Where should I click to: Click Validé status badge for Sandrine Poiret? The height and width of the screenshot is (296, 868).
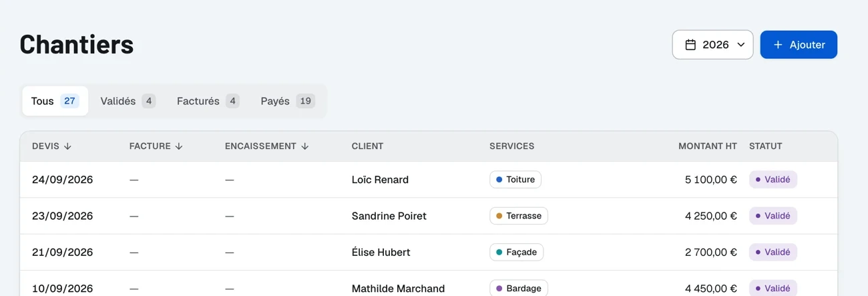pos(773,216)
